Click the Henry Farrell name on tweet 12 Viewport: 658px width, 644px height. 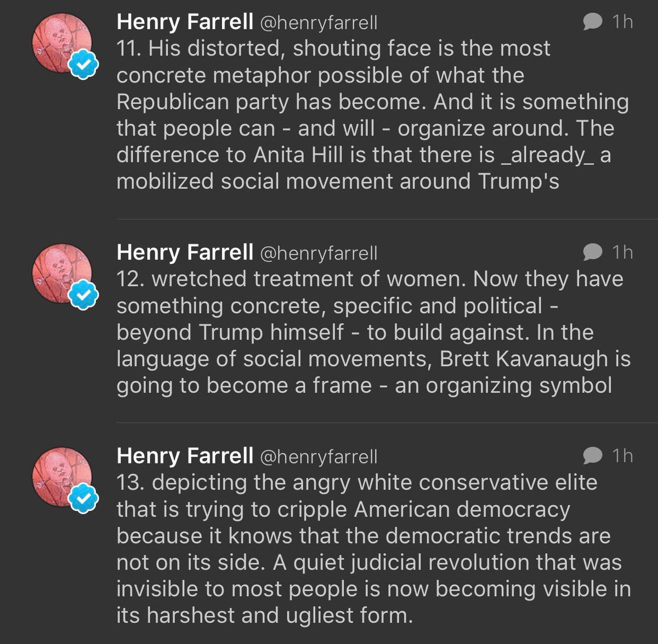tap(185, 252)
